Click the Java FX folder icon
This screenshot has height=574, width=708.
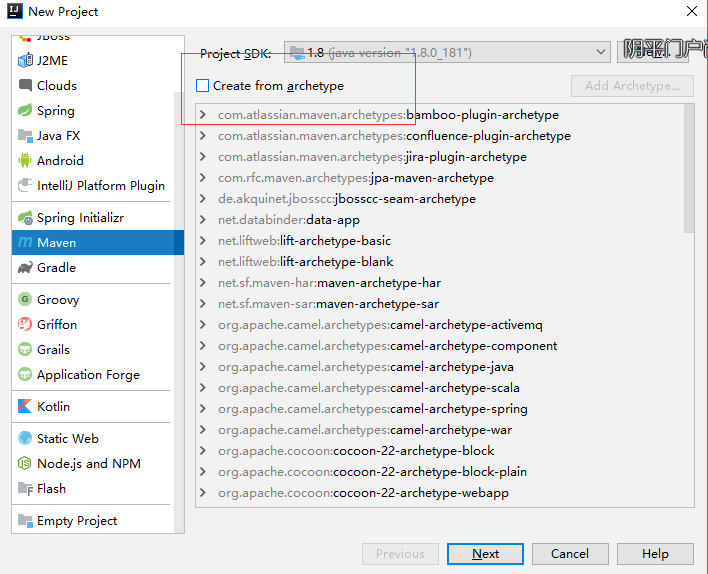(25, 135)
